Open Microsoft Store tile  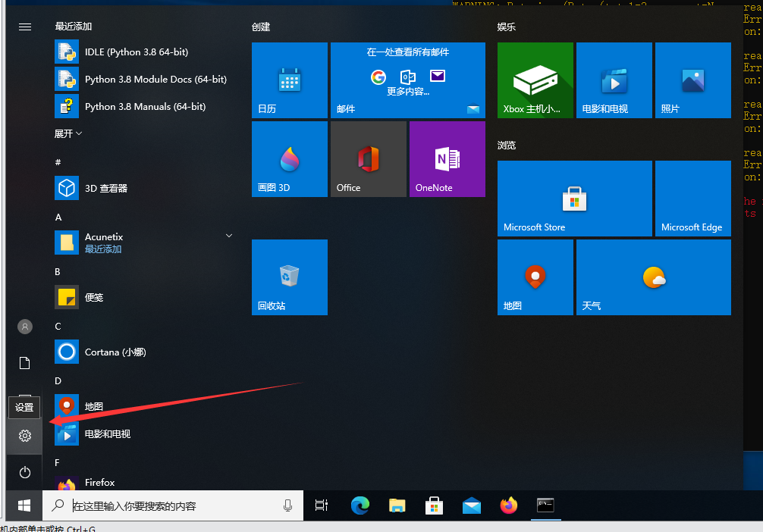[x=574, y=199]
